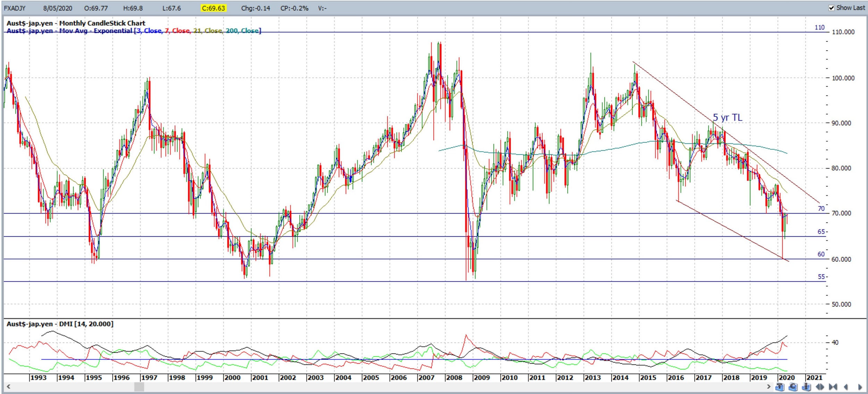Click the horizontal scrollbar right arrow
This screenshot has height=394, width=868.
[x=769, y=386]
